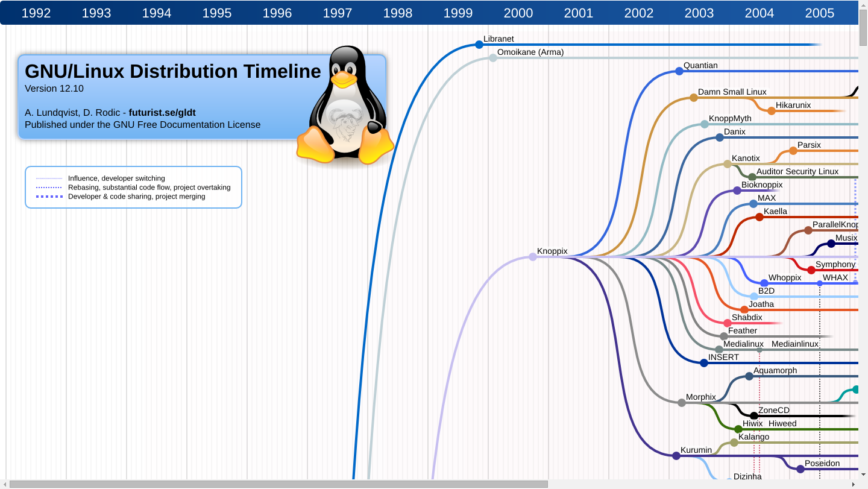
Task: Click the horizontal scrollbar thumb
Action: coord(278,484)
